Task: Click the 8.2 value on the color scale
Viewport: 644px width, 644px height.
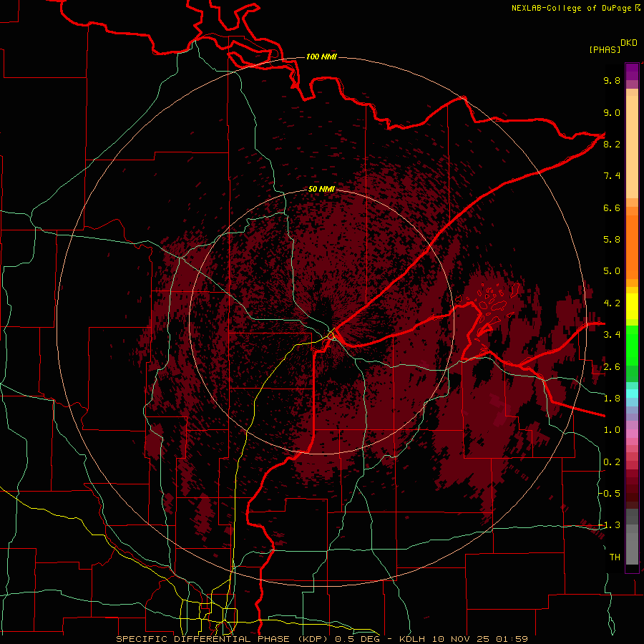Action: [x=612, y=144]
